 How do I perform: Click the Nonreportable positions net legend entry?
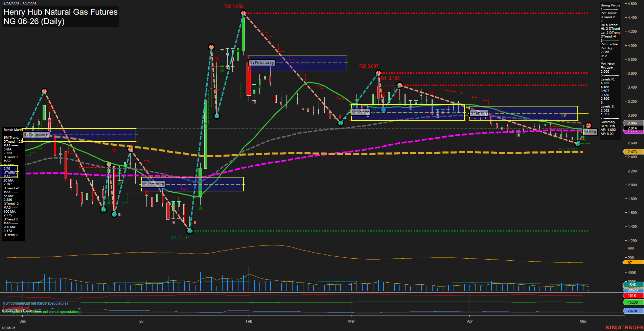pos(42,312)
